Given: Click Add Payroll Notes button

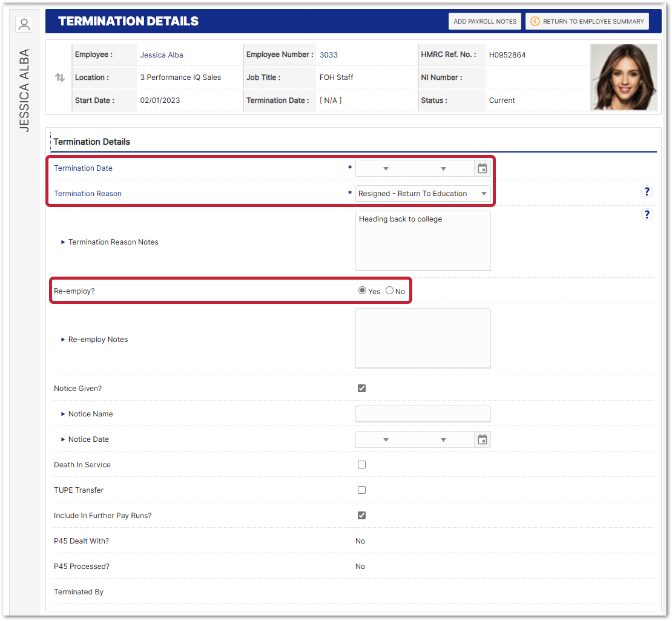Looking at the screenshot, I should click(x=485, y=21).
